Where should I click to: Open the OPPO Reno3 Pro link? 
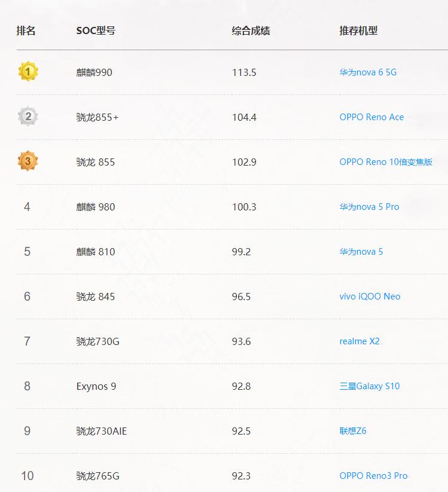[374, 476]
